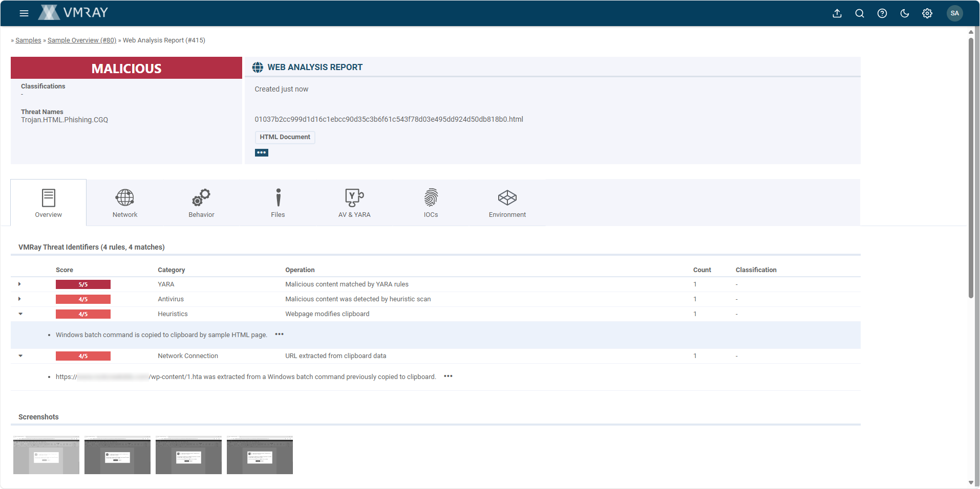Screen dimensions: 980x489
Task: Click the HTML Document tag
Action: coord(285,137)
